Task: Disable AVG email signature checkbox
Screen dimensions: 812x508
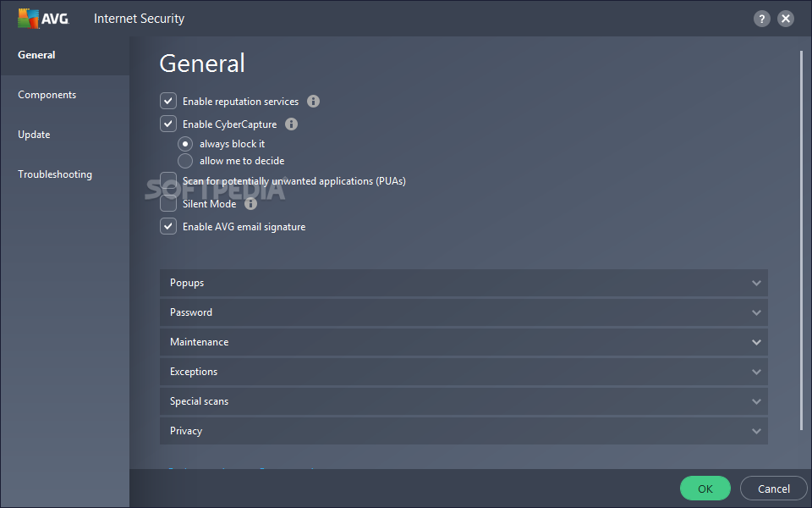Action: (168, 227)
